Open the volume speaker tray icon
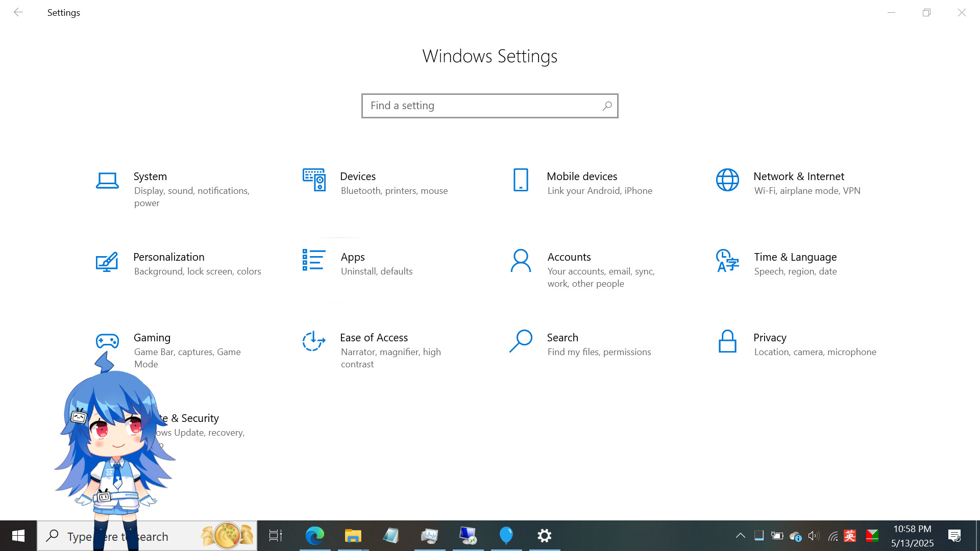This screenshot has height=551, width=980. [814, 536]
